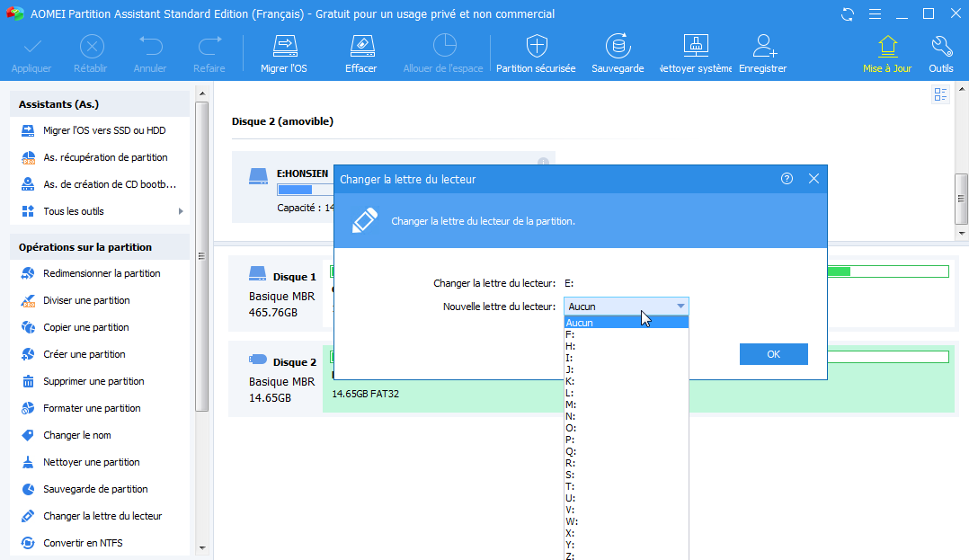Click the sidebar scroll down arrow
Viewport: 969px width, 560px height.
[x=202, y=547]
